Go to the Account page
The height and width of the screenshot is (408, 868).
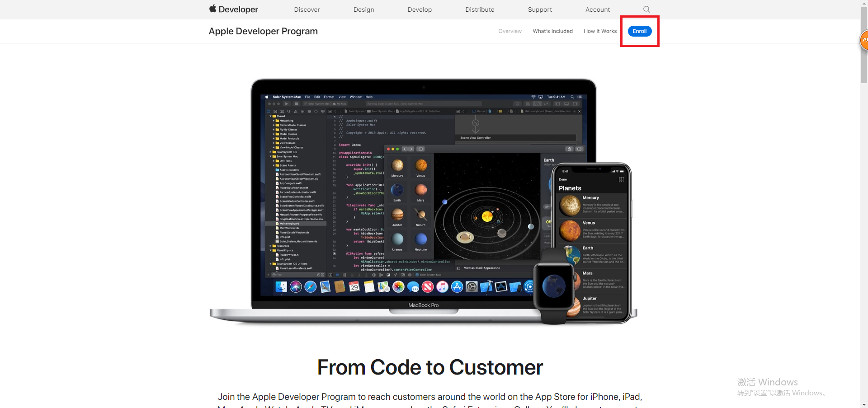coord(598,9)
